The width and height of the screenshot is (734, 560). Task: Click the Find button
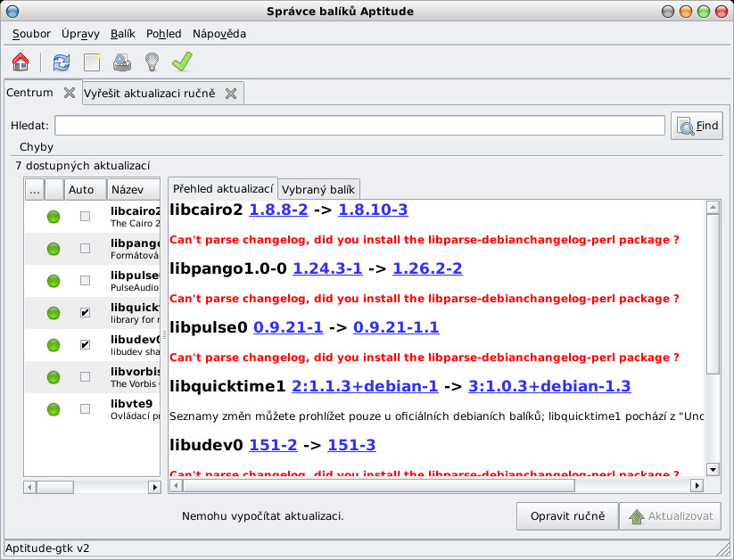(697, 126)
